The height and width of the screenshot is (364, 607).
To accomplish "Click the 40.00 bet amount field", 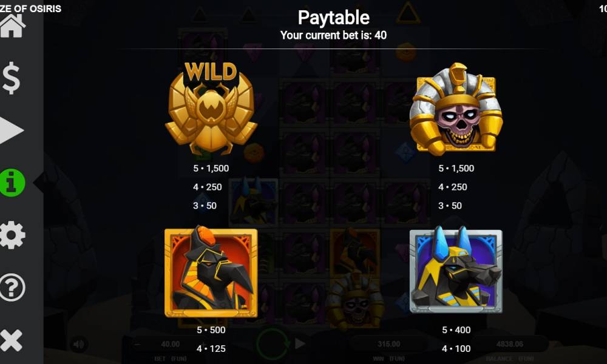I will tap(171, 344).
